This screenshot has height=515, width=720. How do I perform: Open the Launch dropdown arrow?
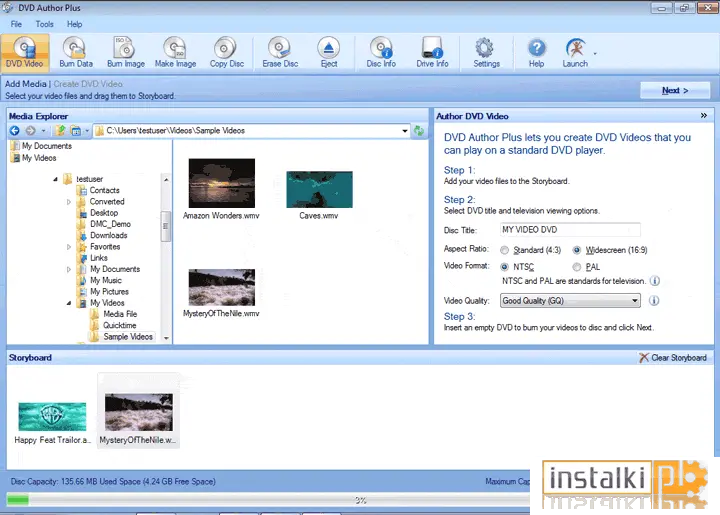coord(595,53)
